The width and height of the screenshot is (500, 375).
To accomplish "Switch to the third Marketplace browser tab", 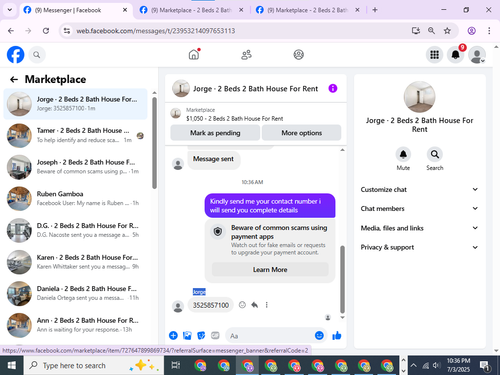I will pos(307,10).
